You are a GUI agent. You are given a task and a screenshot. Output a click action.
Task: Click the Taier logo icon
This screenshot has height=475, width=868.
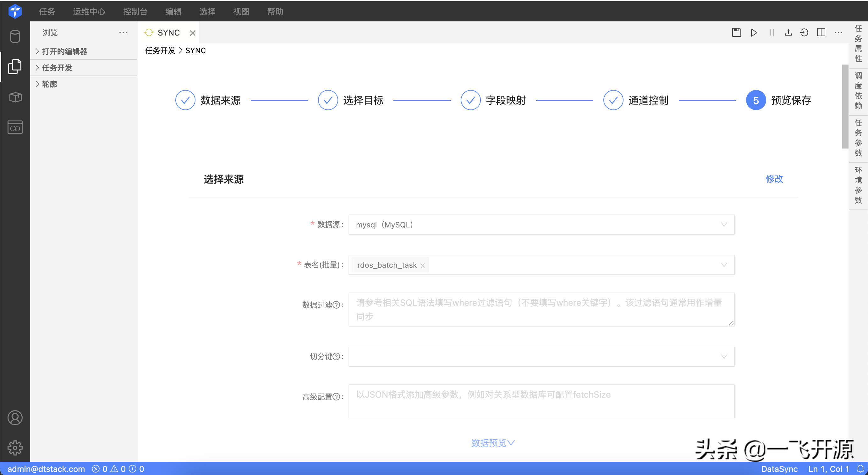(x=15, y=11)
